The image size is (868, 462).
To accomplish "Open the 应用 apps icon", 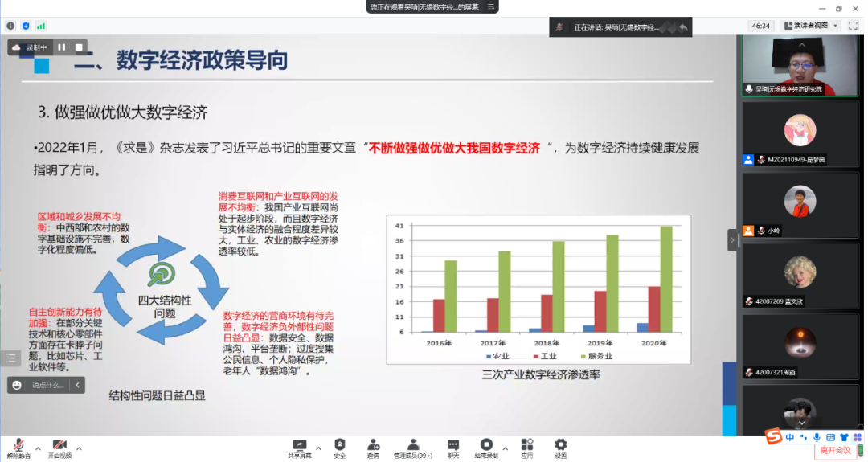I will (x=527, y=447).
